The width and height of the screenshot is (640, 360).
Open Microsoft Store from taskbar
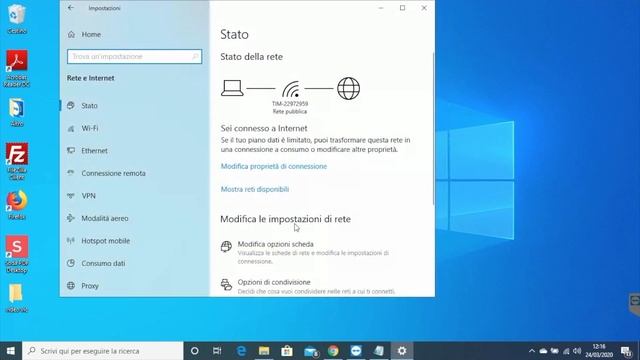(287, 351)
